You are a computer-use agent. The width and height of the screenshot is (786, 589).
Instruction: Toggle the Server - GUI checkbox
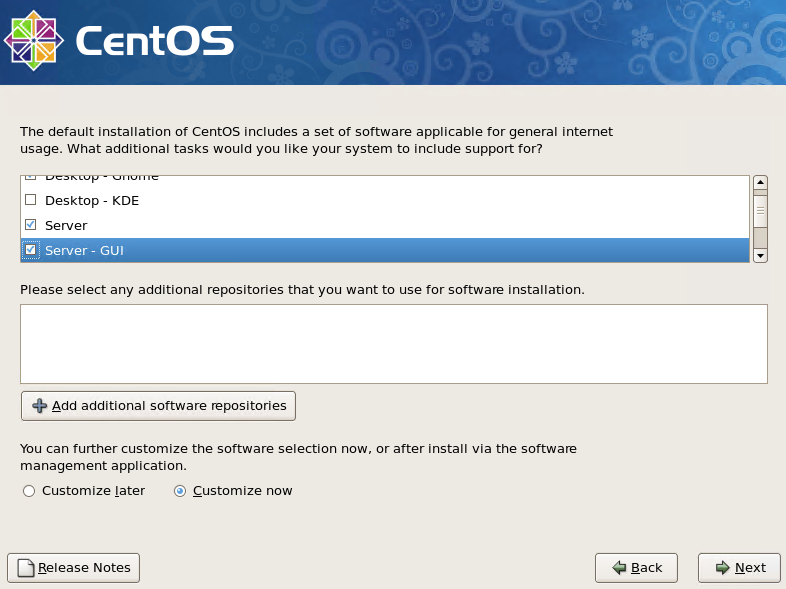[x=30, y=250]
